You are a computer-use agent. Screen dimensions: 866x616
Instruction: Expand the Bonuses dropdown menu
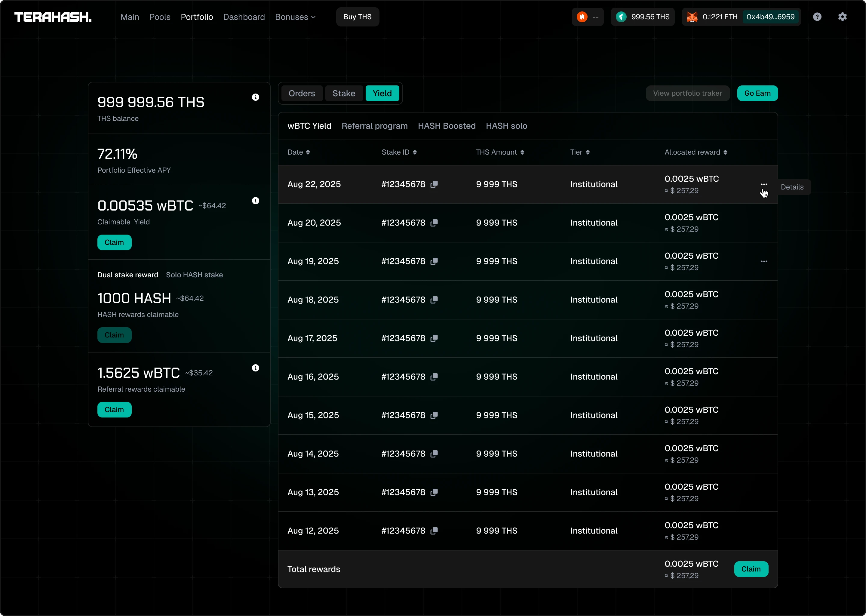click(295, 17)
